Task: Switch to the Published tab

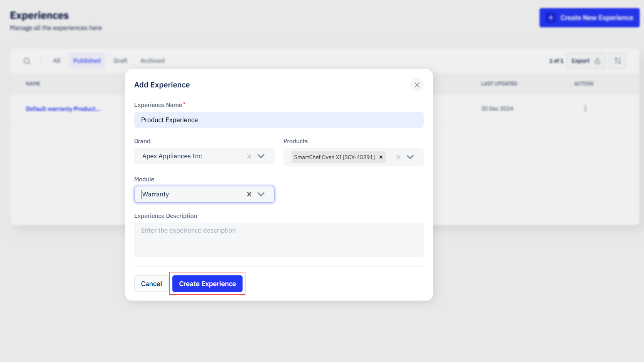Action: coord(87,60)
